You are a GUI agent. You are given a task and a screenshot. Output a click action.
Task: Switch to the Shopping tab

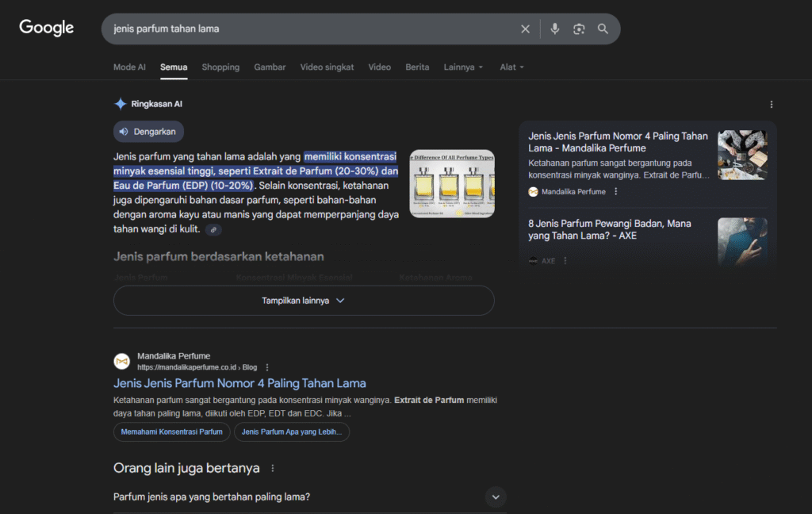(220, 67)
